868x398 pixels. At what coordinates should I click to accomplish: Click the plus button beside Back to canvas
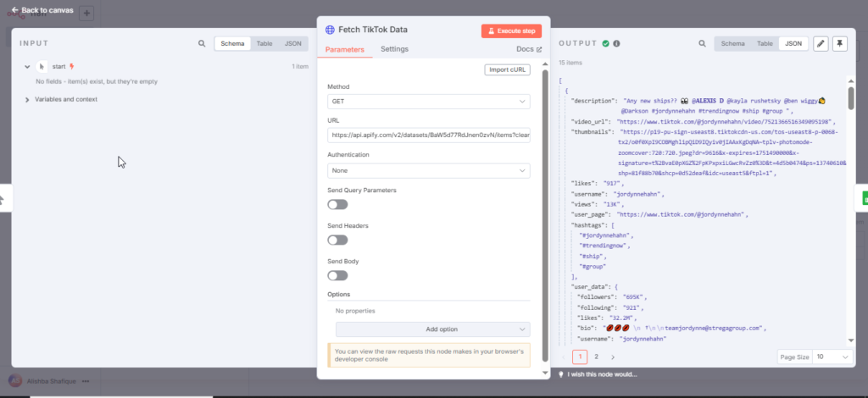(x=86, y=13)
